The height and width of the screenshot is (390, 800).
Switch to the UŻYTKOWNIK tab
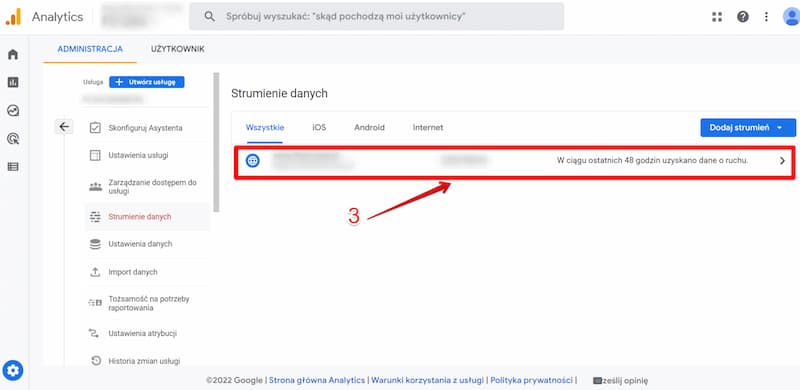(x=178, y=49)
